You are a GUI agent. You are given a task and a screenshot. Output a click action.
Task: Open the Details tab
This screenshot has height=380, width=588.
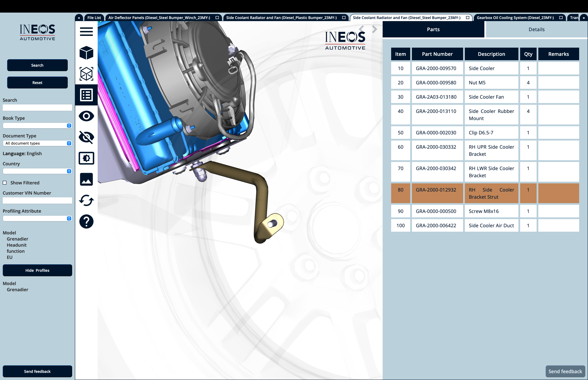[x=536, y=29]
